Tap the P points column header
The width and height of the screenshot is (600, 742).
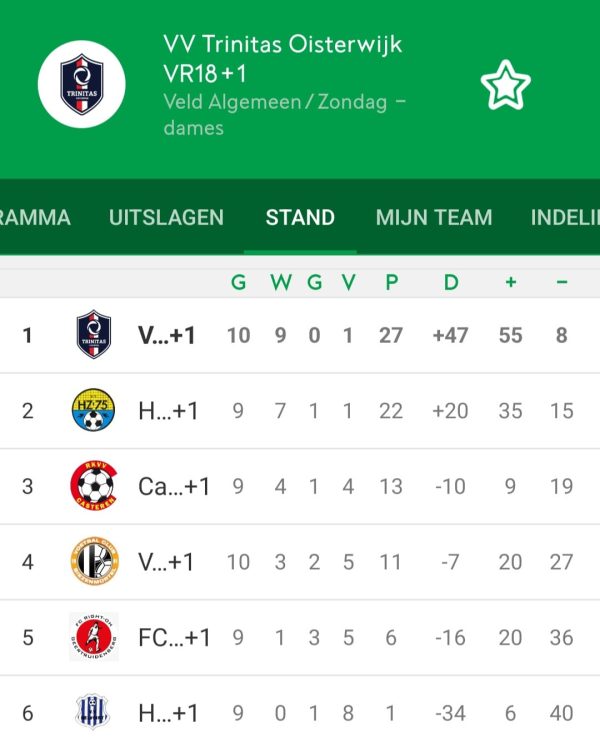(x=391, y=283)
